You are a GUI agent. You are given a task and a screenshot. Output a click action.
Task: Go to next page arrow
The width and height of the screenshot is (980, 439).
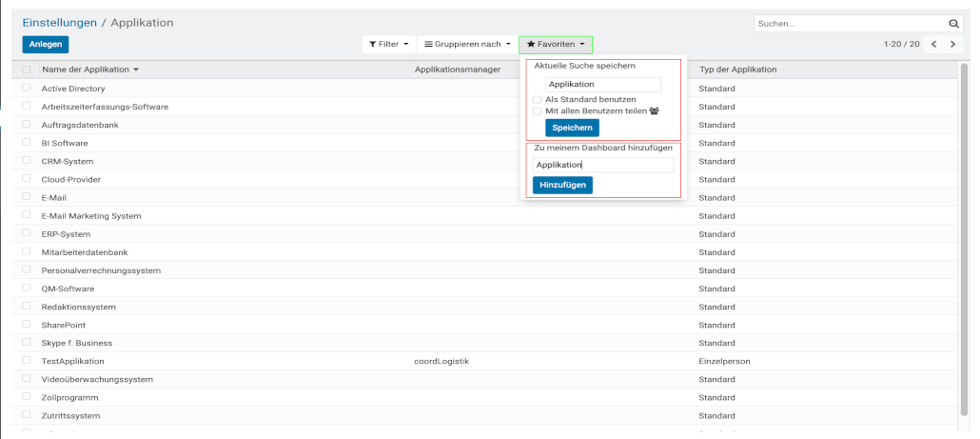(x=952, y=45)
